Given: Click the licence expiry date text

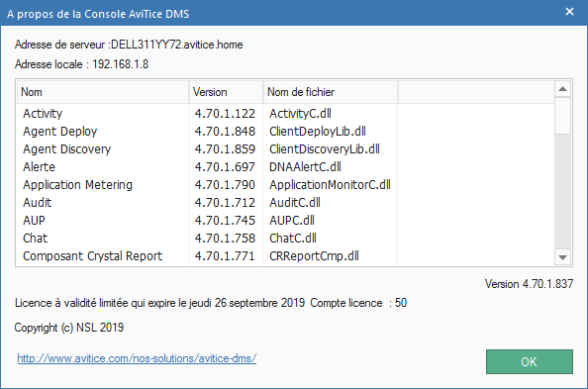Looking at the screenshot, I should pos(159,303).
